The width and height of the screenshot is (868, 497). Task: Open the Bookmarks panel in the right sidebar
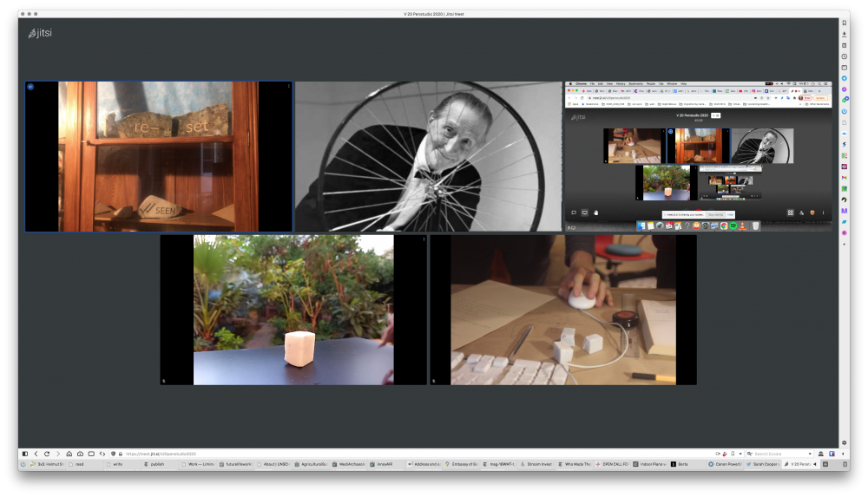(845, 23)
